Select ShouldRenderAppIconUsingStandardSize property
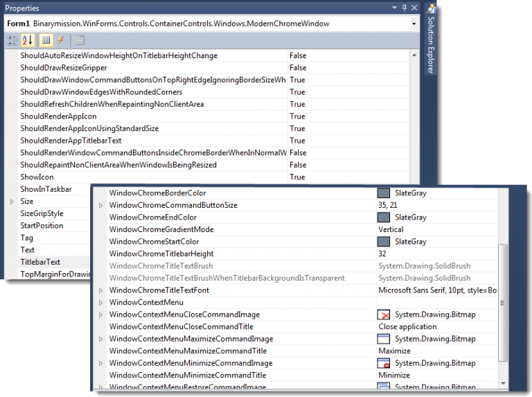Screen dimensions: 532x397 (x=89, y=129)
